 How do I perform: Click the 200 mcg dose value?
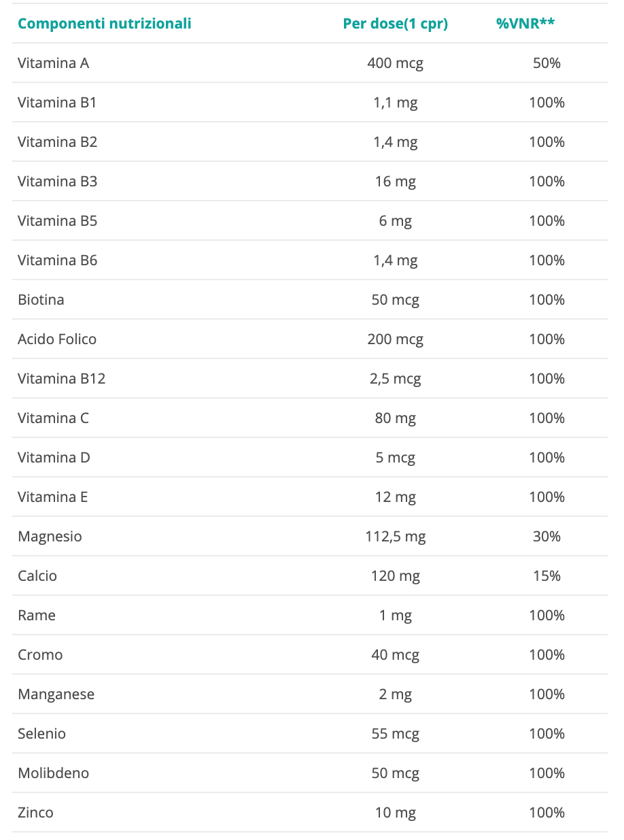pos(396,339)
